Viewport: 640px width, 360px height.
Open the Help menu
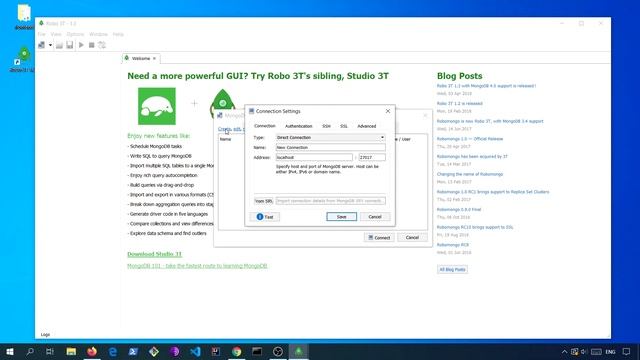tap(118, 34)
